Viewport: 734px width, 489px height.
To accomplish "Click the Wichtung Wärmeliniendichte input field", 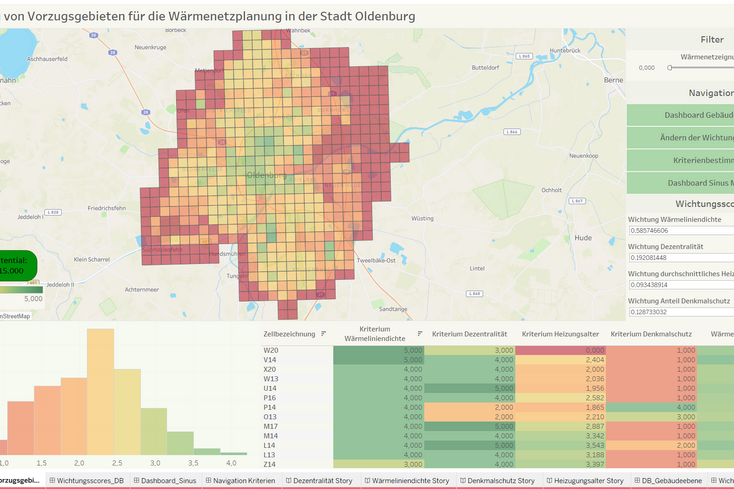I will tap(682, 231).
